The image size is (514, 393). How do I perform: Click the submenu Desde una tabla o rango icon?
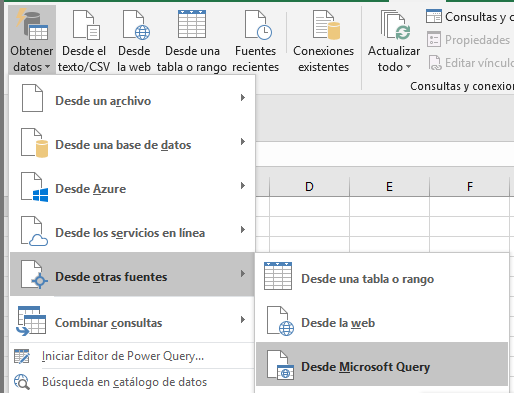coord(278,276)
